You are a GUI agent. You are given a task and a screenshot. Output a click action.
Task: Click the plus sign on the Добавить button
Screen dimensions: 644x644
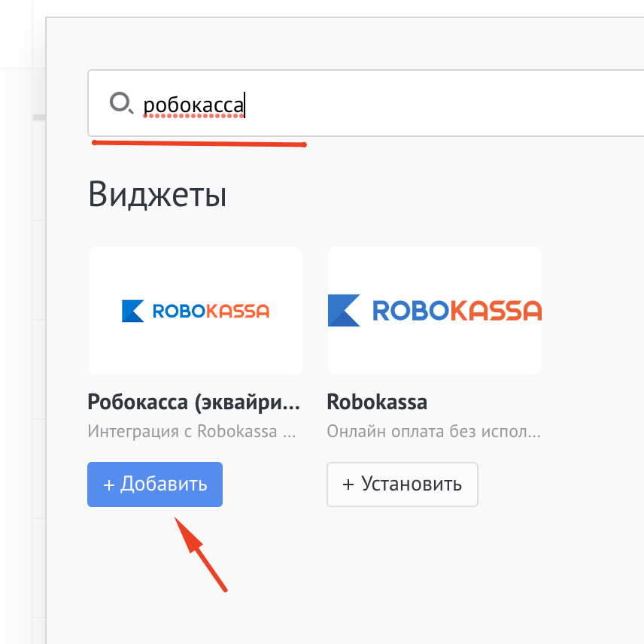tap(108, 485)
